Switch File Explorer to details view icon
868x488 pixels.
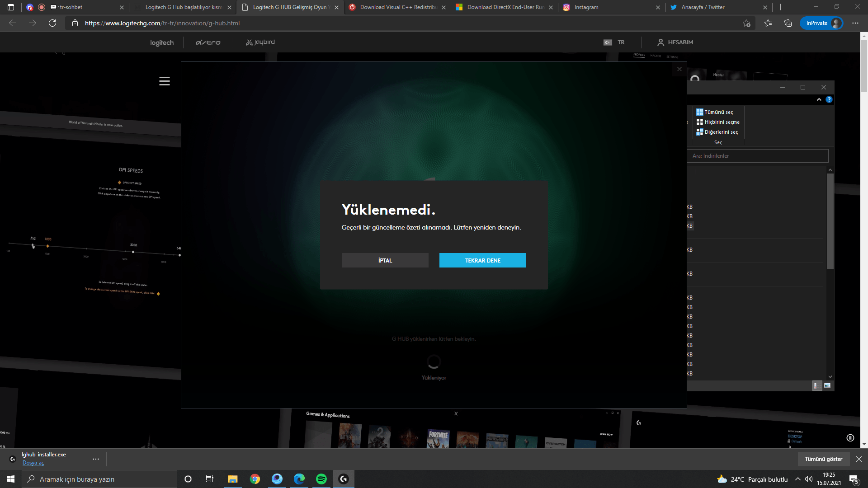pos(817,385)
